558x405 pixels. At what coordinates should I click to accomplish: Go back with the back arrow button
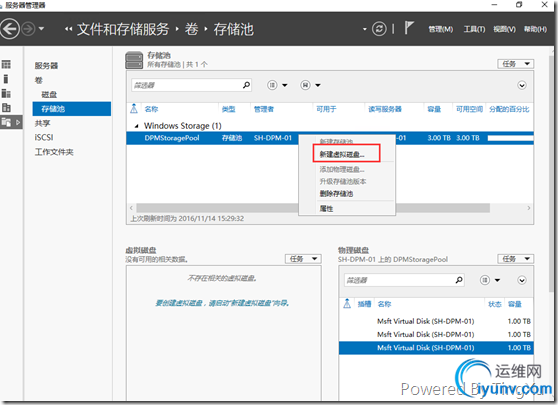9,29
